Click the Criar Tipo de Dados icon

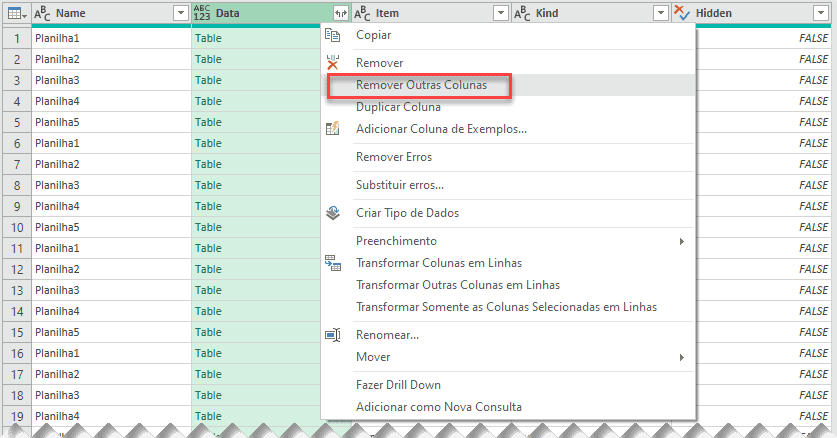tap(333, 213)
